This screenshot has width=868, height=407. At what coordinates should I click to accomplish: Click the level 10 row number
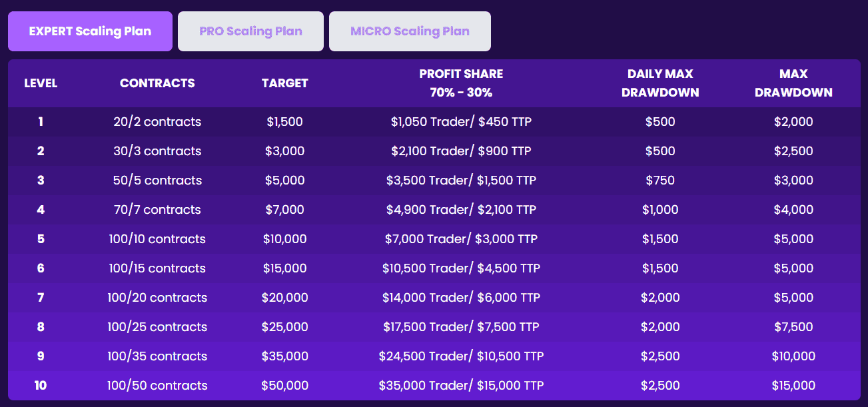[x=41, y=386]
